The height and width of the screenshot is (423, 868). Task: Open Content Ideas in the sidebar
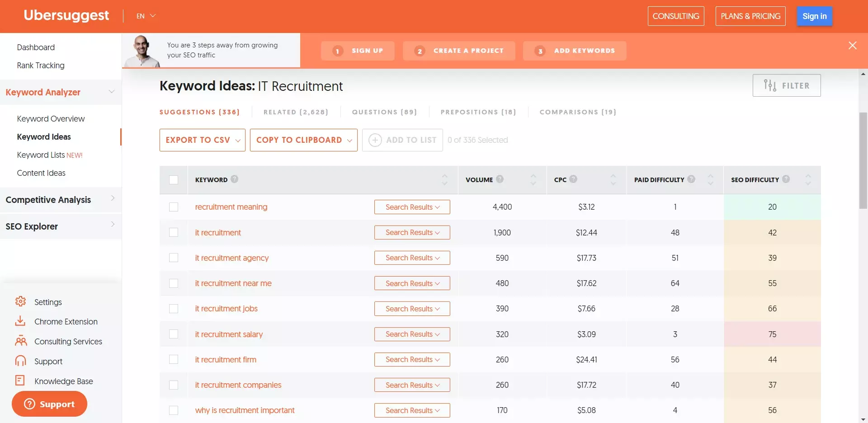pyautogui.click(x=41, y=173)
